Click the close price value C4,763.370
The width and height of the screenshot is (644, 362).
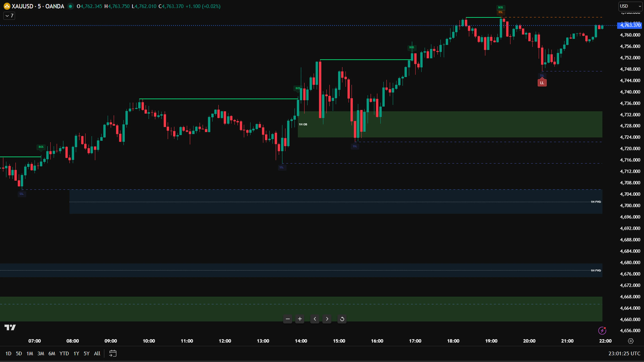click(171, 6)
